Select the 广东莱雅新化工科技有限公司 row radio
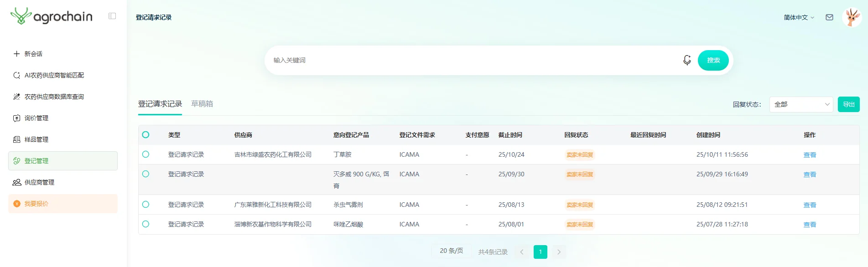 146,205
